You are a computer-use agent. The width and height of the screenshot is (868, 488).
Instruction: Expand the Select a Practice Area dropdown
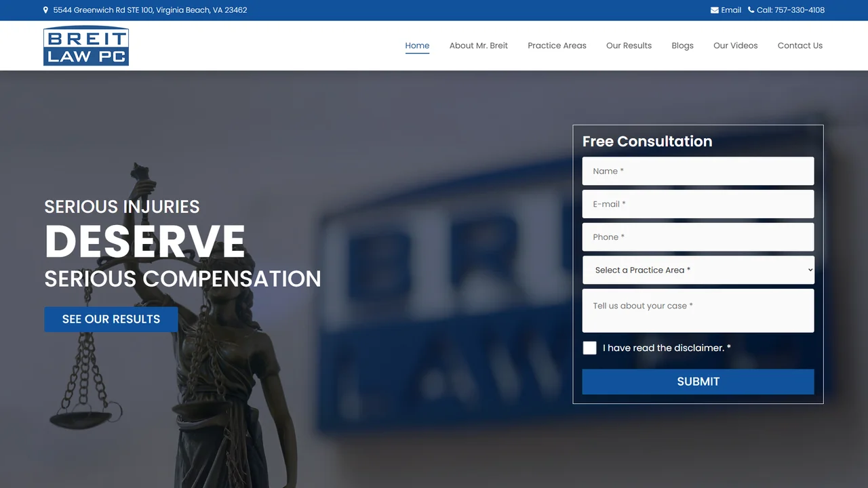coord(698,270)
